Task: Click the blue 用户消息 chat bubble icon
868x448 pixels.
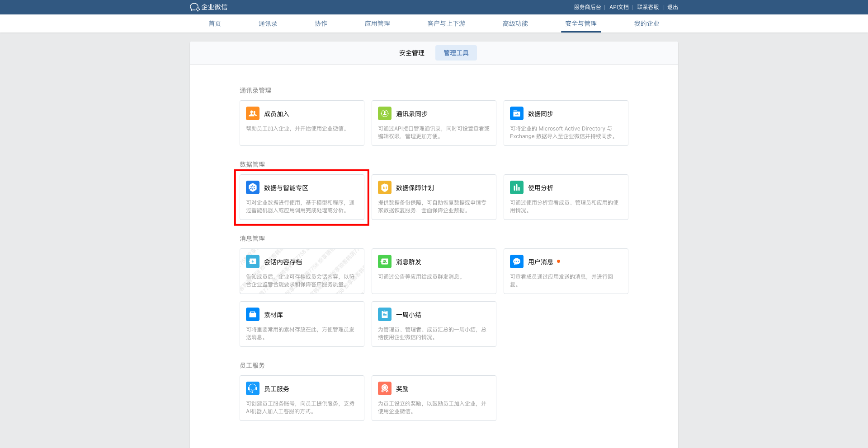Action: pos(516,261)
